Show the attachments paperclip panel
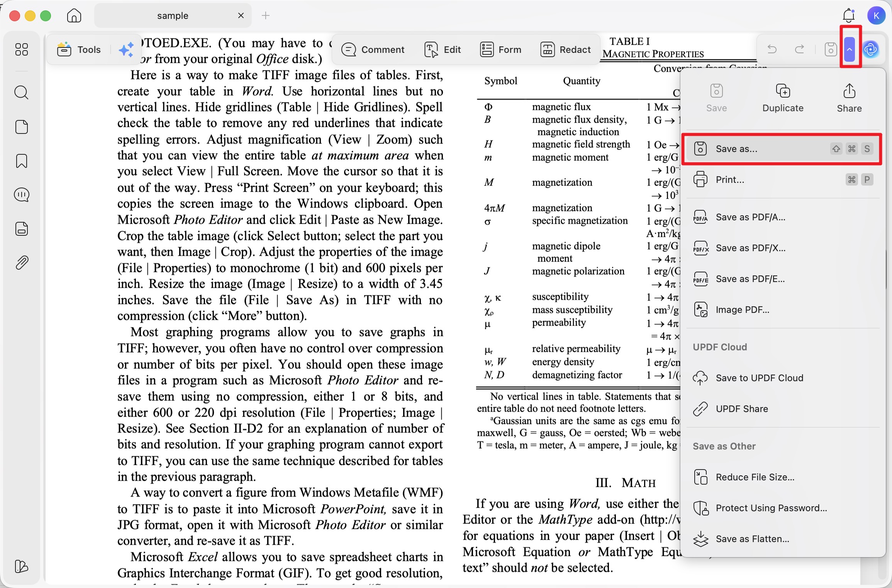The width and height of the screenshot is (892, 588). point(22,263)
